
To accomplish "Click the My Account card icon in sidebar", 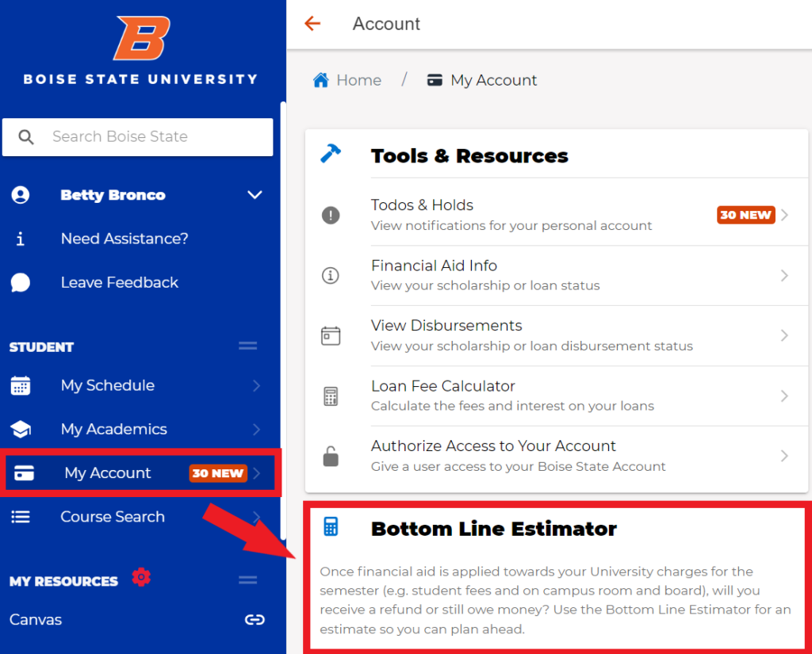I will (x=24, y=472).
